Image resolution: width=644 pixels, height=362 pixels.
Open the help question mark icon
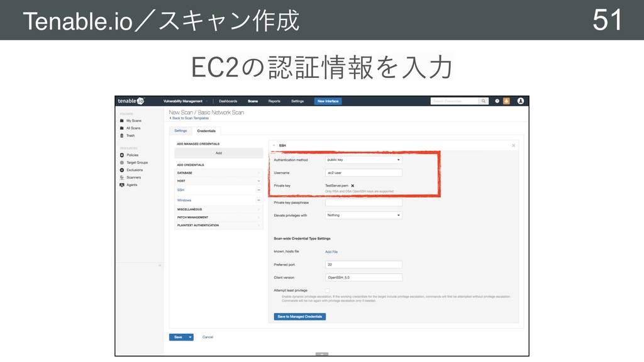pyautogui.click(x=497, y=101)
